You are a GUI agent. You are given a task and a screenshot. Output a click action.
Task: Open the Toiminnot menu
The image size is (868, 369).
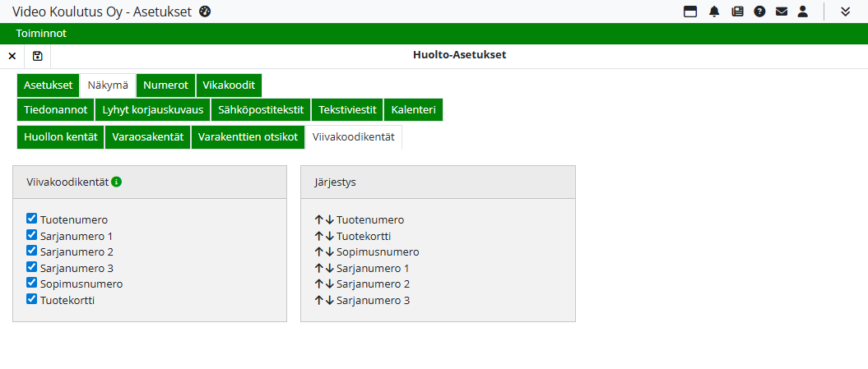coord(41,34)
